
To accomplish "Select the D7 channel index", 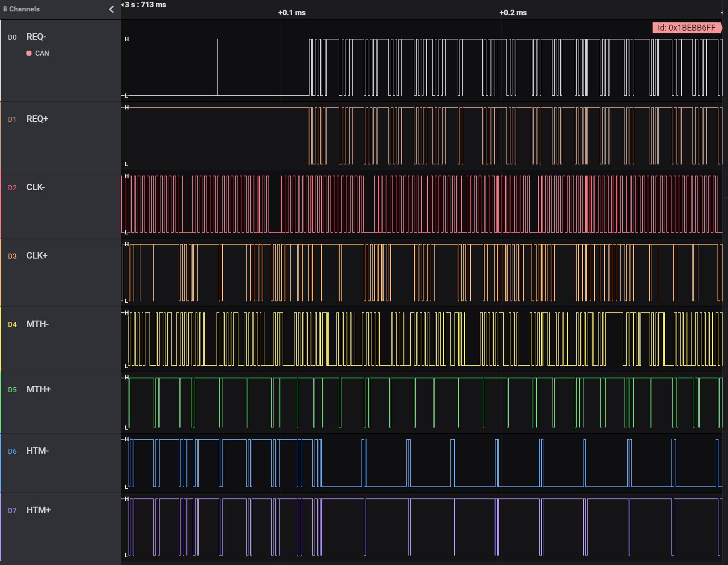I will click(12, 511).
